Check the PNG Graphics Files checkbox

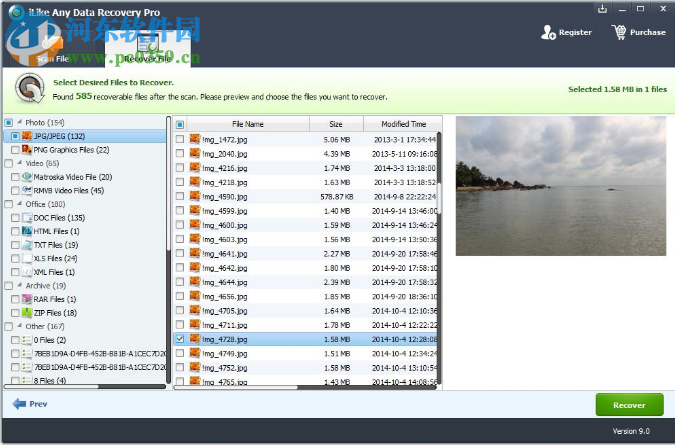(x=15, y=150)
